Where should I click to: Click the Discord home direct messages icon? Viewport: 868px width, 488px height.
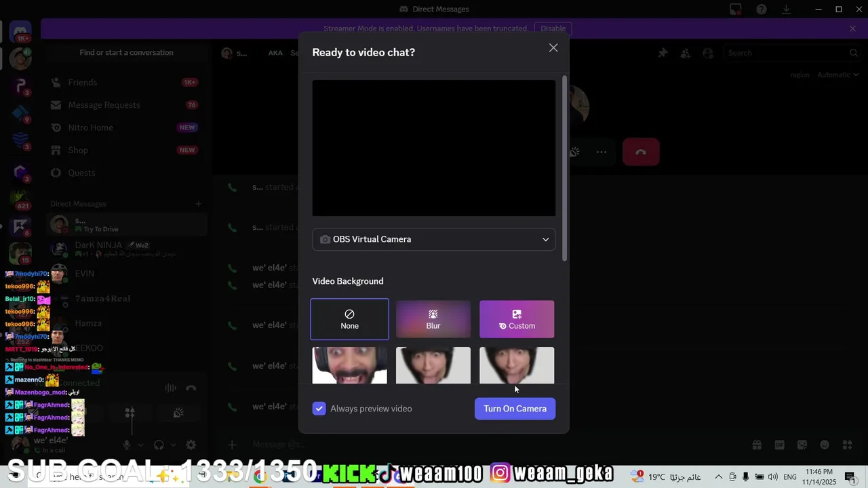pos(20,30)
